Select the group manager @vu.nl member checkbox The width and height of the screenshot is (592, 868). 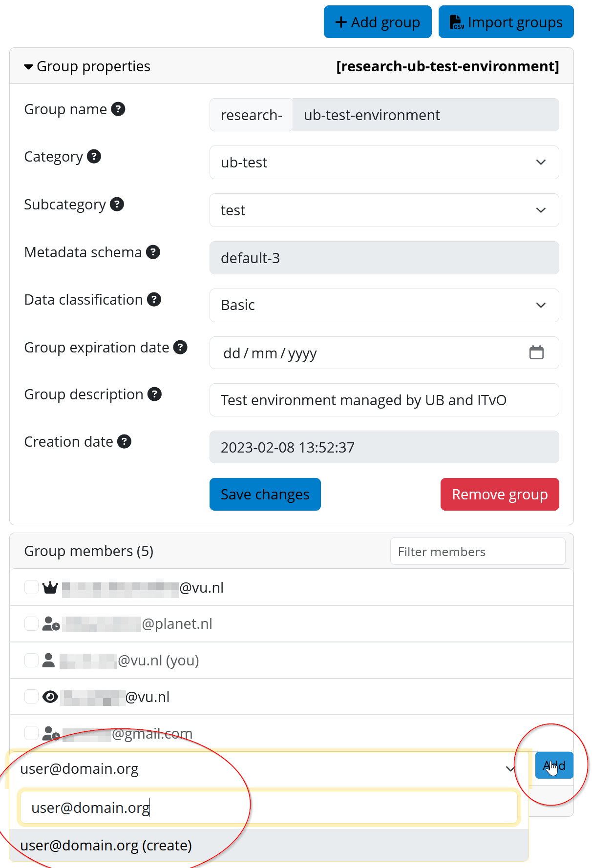click(x=31, y=587)
